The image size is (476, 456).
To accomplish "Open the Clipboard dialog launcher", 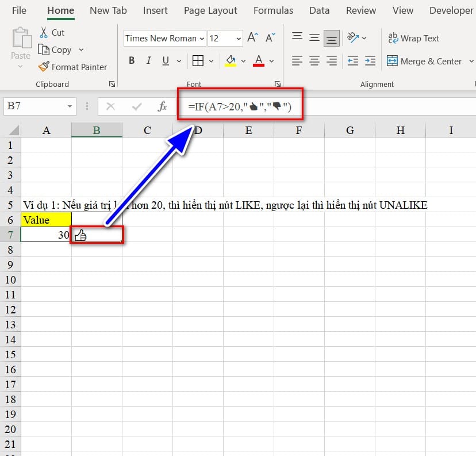I will 112,84.
